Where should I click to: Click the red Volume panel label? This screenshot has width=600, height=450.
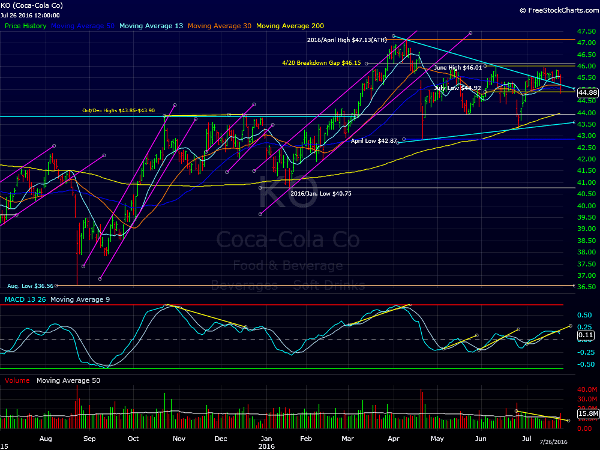pyautogui.click(x=17, y=381)
